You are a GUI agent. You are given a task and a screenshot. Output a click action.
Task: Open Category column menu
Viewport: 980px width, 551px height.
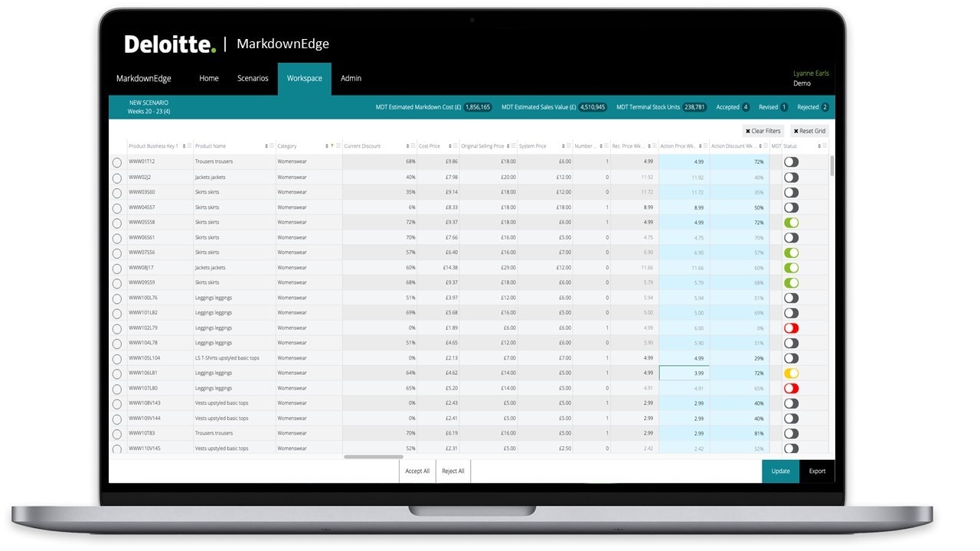(338, 146)
